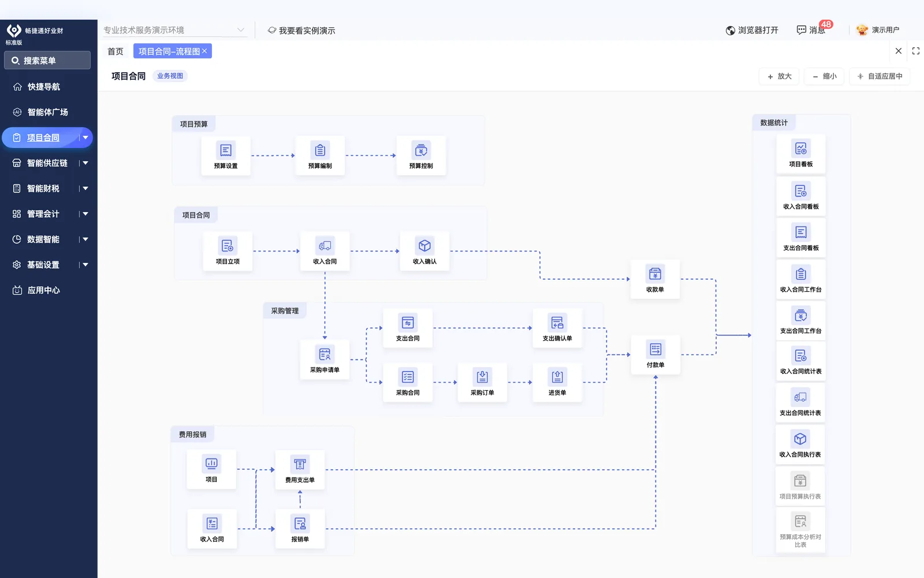Image resolution: width=924 pixels, height=578 pixels.
Task: Open the 支出合同工作台 statistics icon
Action: tap(800, 316)
